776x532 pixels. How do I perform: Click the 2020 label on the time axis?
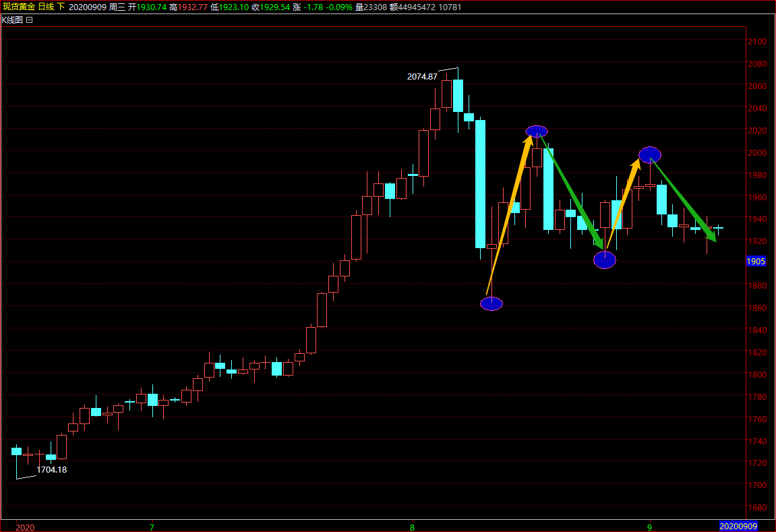[25, 527]
